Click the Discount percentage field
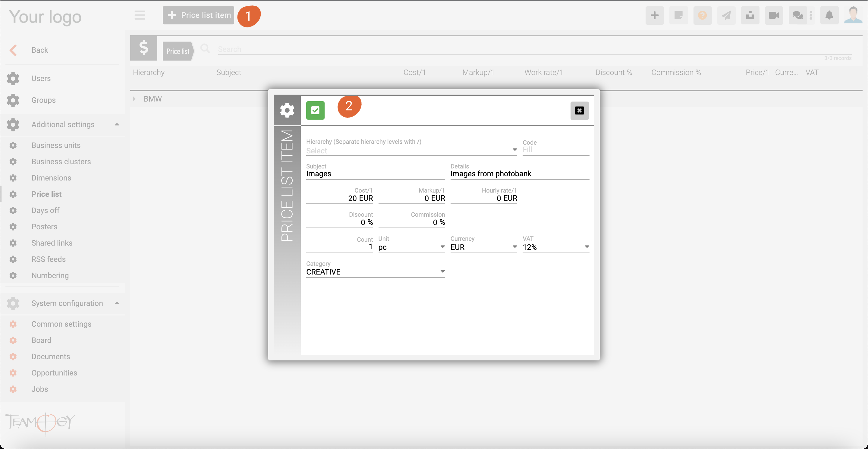 (339, 222)
